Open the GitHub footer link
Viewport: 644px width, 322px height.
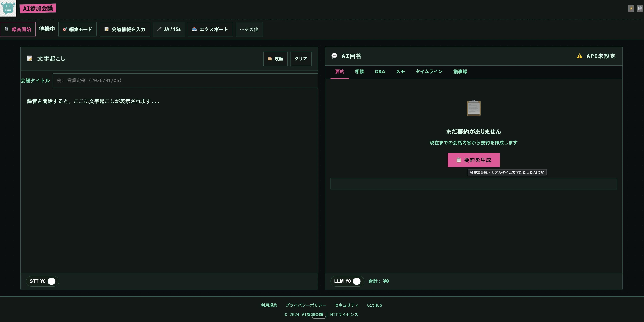(x=374, y=305)
